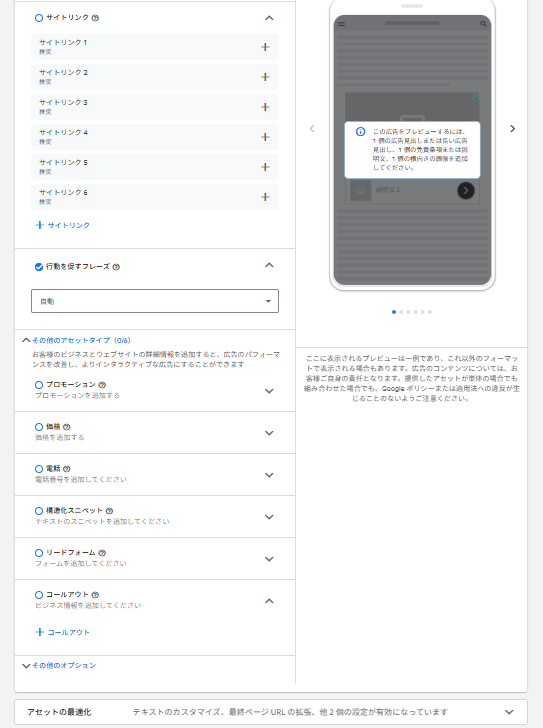
Task: Collapse the コールアウト section chevron
Action: click(x=269, y=601)
